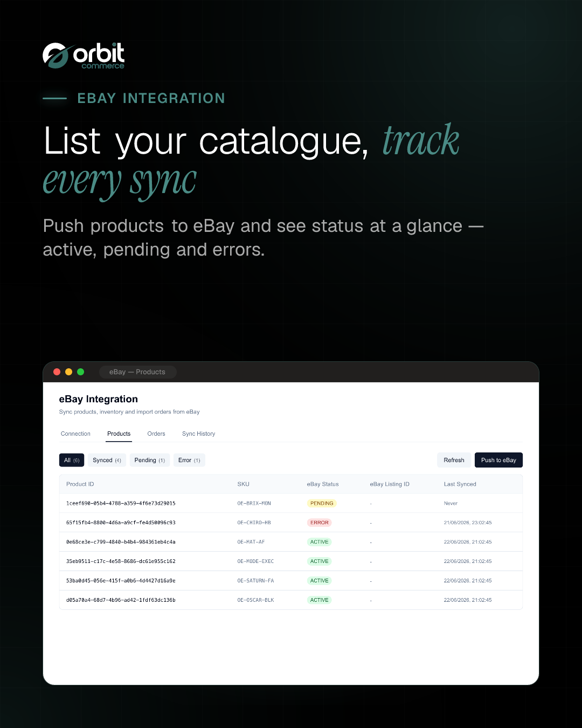Select the All (6) filter
The width and height of the screenshot is (582, 728).
(72, 460)
